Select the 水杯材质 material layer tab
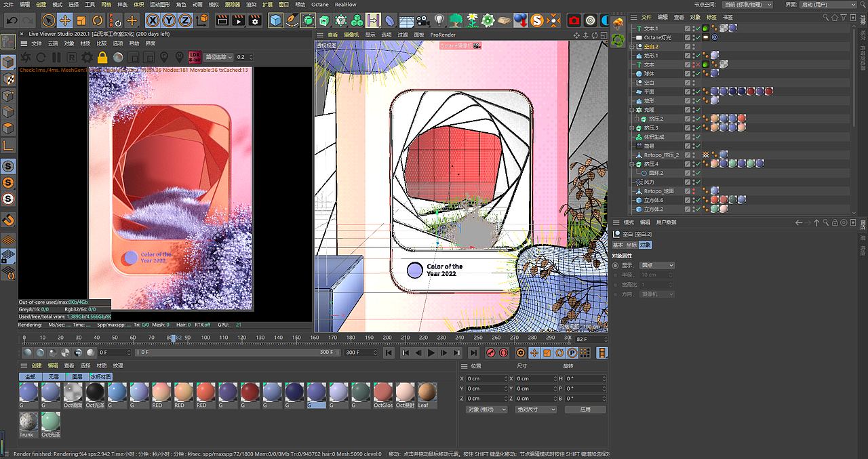The image size is (868, 459). 100,376
